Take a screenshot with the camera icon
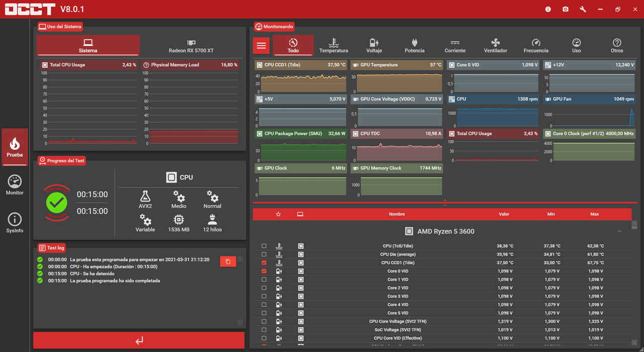Viewport: 644px width, 352px height. [566, 9]
